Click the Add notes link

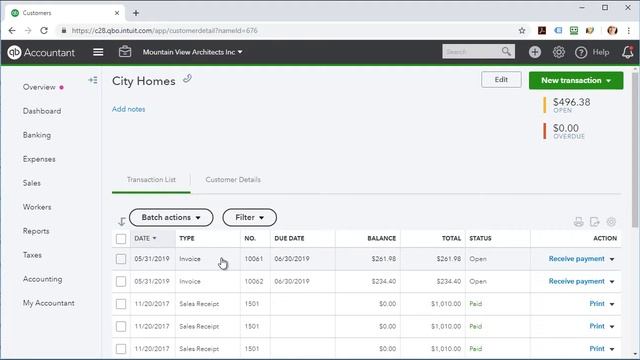pyautogui.click(x=129, y=109)
